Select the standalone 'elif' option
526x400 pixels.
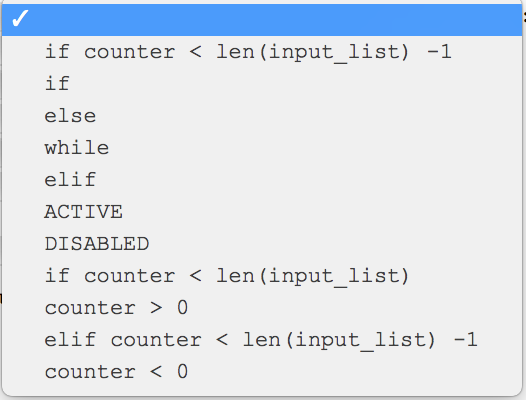coord(262,180)
